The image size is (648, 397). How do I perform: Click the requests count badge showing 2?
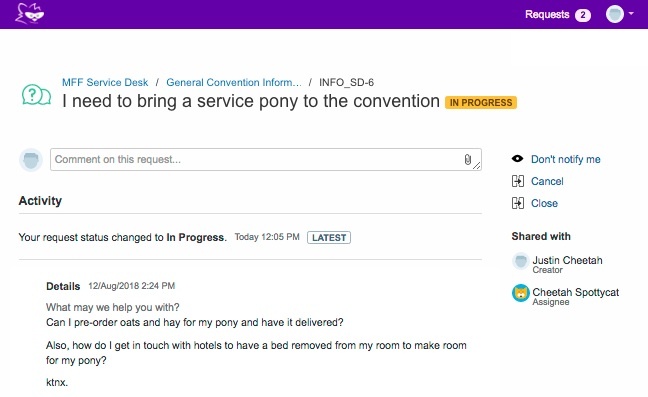tap(582, 15)
